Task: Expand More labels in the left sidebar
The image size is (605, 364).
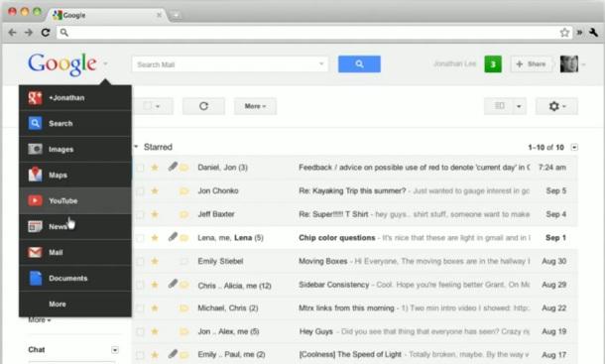Action: [40, 320]
